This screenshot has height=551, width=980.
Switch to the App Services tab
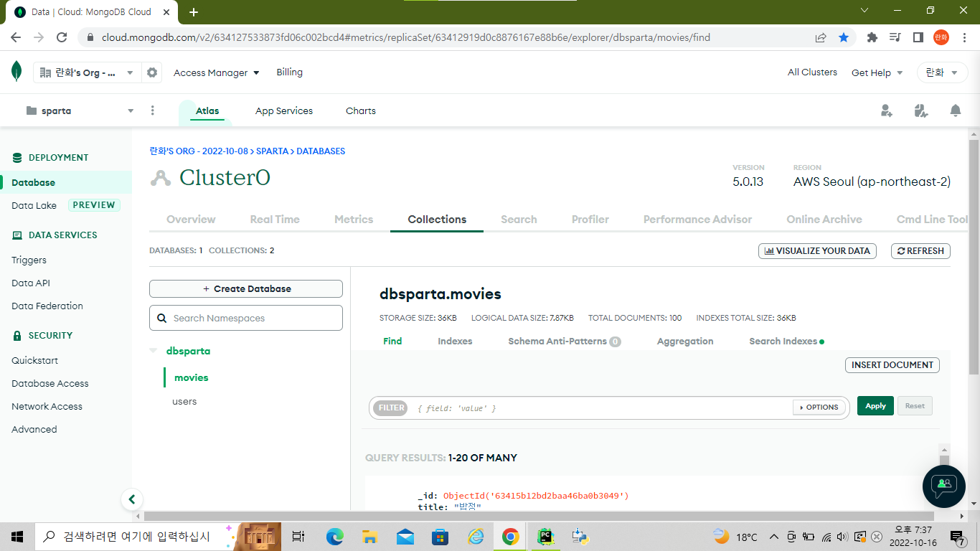[284, 110]
